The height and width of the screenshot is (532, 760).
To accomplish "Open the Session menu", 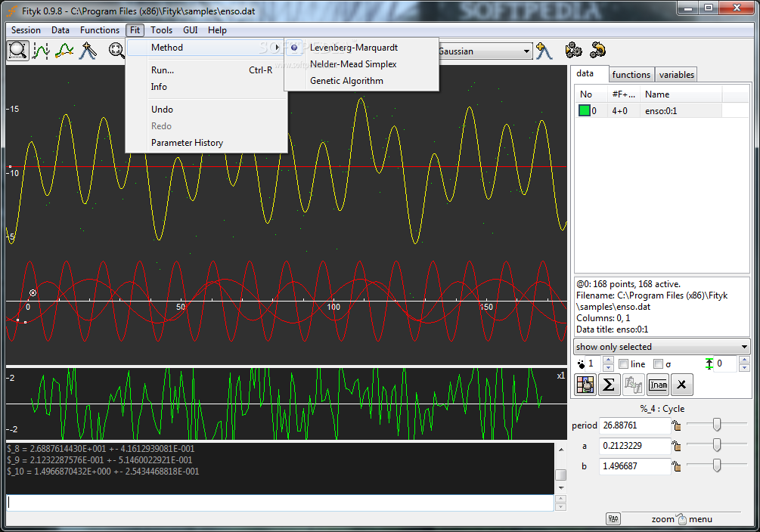I will [26, 30].
